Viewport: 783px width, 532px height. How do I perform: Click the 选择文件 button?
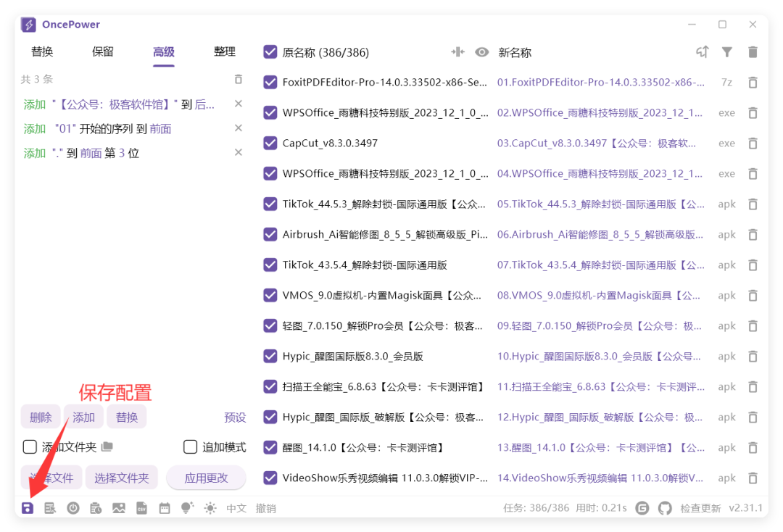[51, 478]
